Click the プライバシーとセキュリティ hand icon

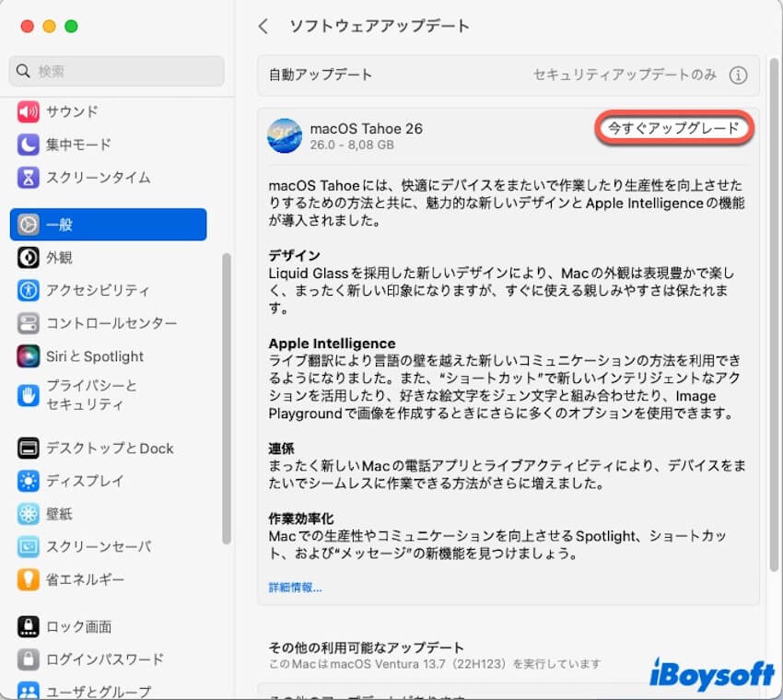point(28,395)
